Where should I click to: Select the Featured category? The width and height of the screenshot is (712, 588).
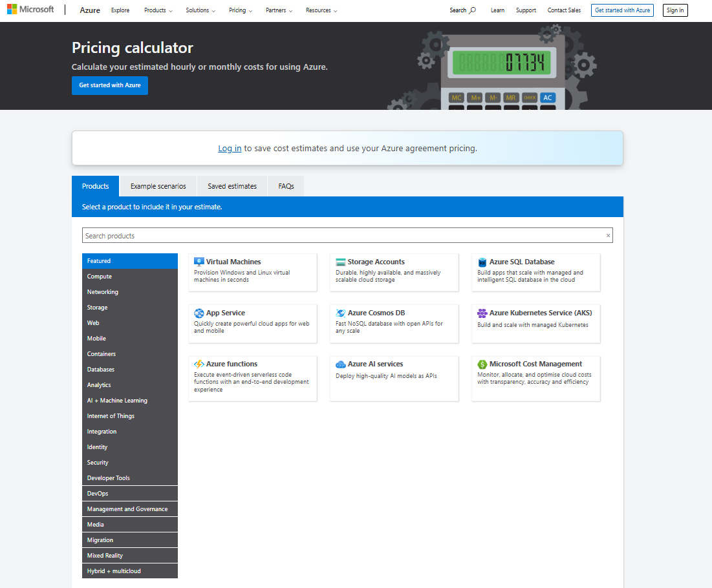pyautogui.click(x=130, y=261)
